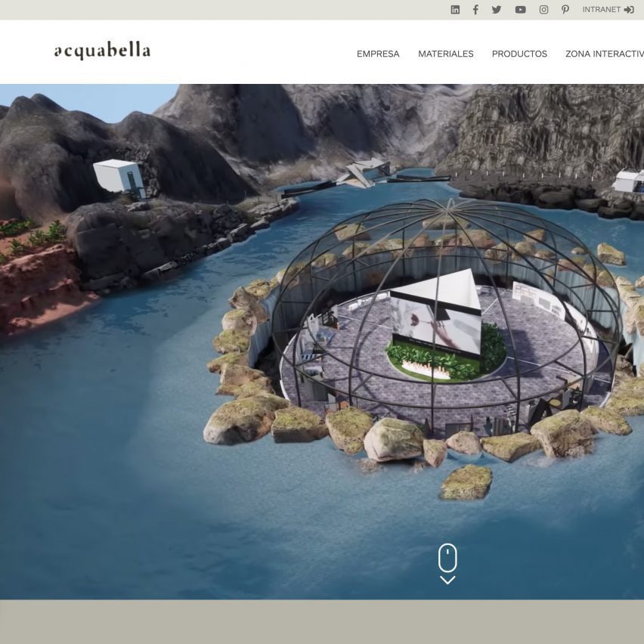Open the LinkedIn social icon
Viewport: 644px width, 644px height.
455,10
